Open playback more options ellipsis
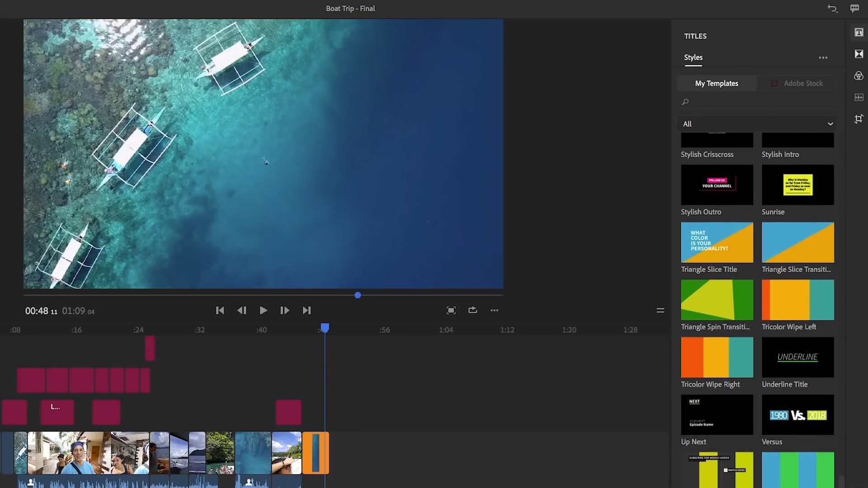 (x=494, y=310)
